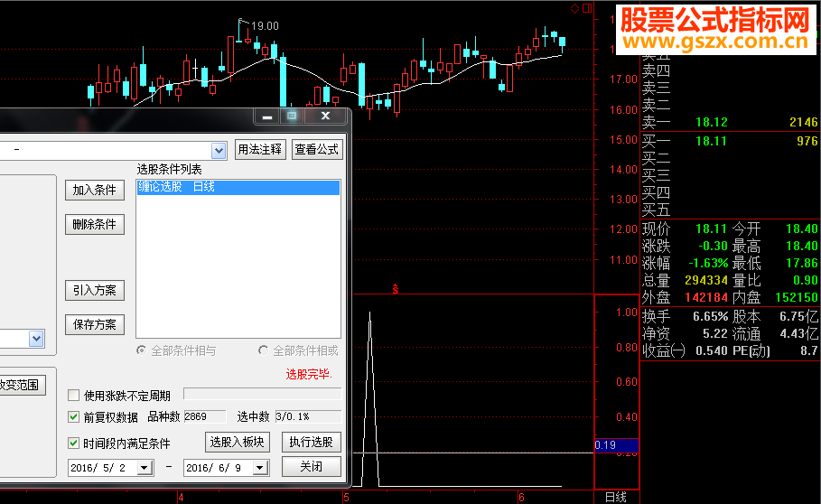Click 外盘 value 142184
Image resolution: width=821 pixels, height=504 pixels.
[706, 297]
